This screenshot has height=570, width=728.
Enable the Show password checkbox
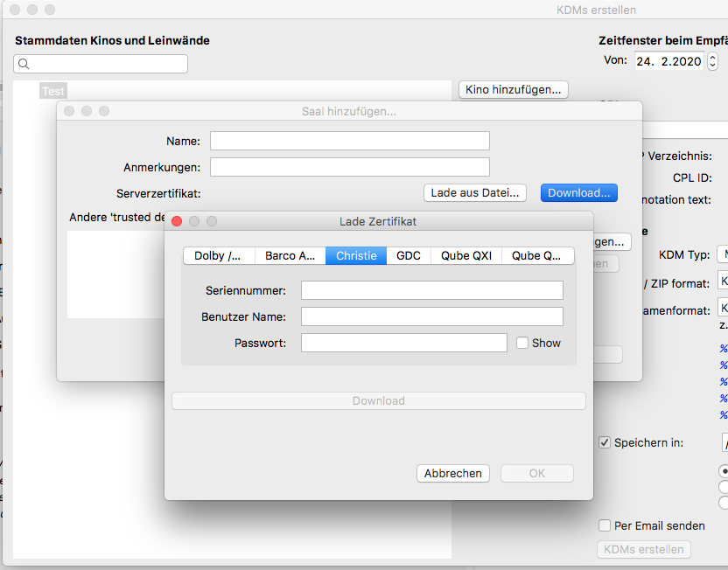(522, 343)
